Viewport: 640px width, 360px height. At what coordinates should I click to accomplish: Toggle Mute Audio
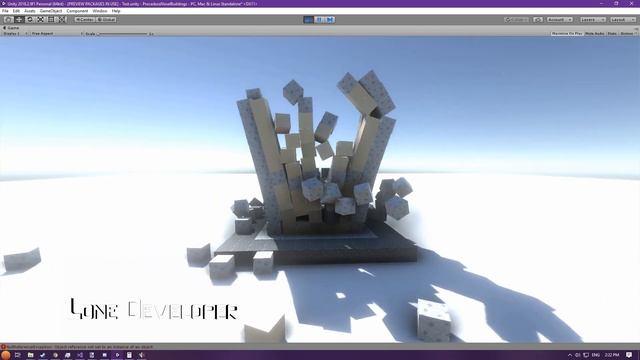point(594,33)
